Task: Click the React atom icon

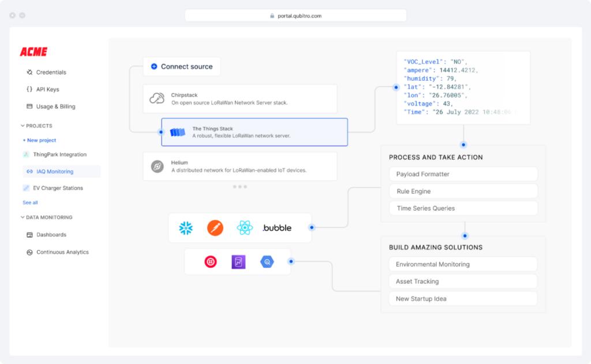Action: (245, 228)
